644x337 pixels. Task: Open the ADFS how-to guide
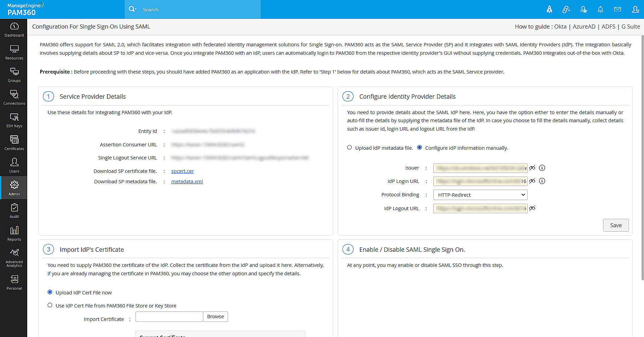point(608,27)
